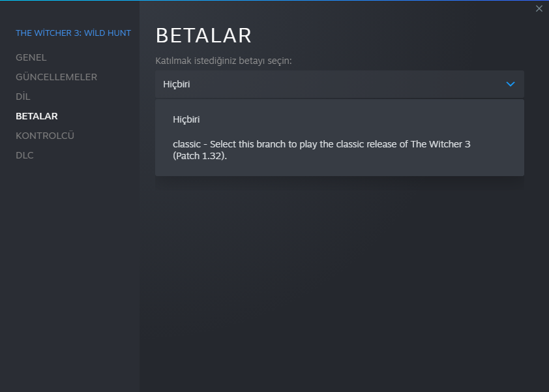Image resolution: width=549 pixels, height=392 pixels.
Task: Close the properties window with the X
Action: 539,8
